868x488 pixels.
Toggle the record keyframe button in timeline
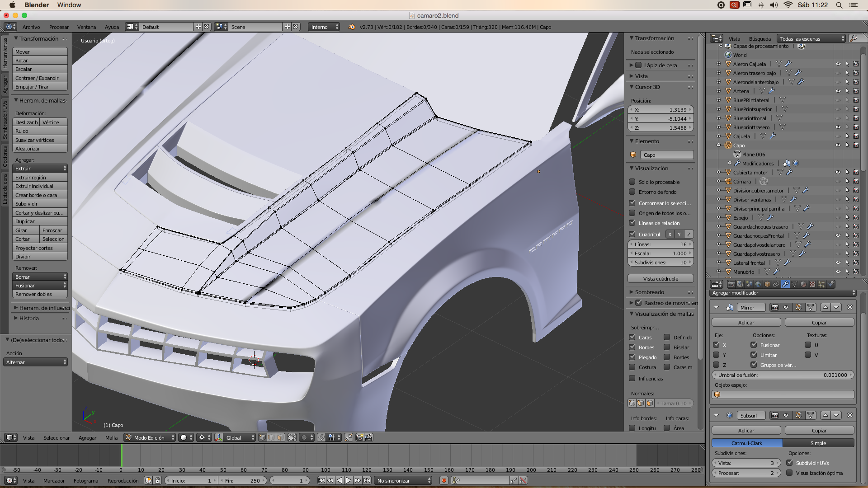444,480
